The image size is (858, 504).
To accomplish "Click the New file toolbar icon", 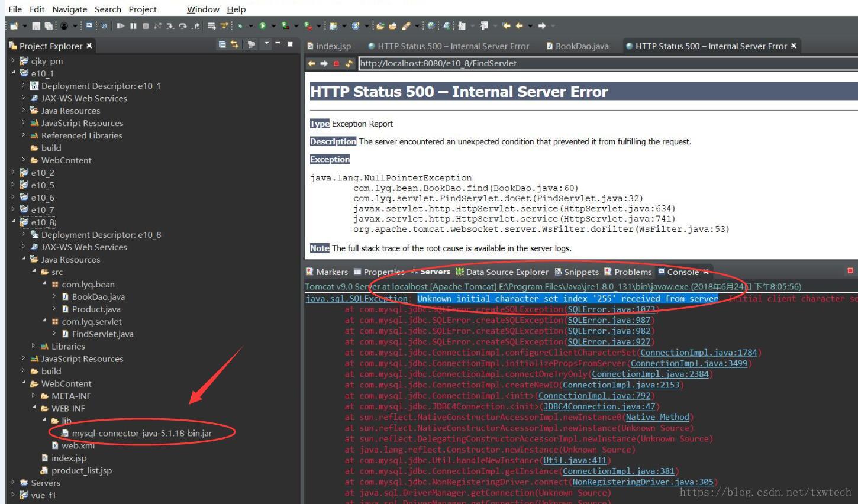I will click(14, 25).
